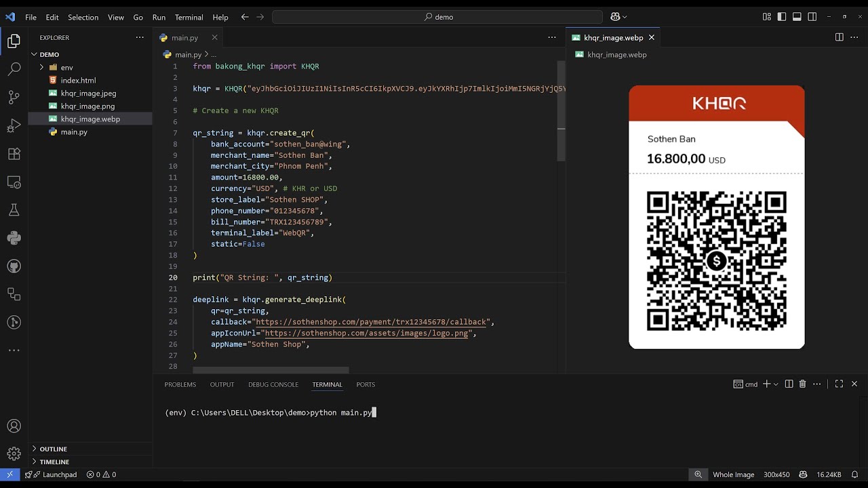Follow the logo.png URL link in code
The height and width of the screenshot is (488, 868).
click(x=367, y=333)
